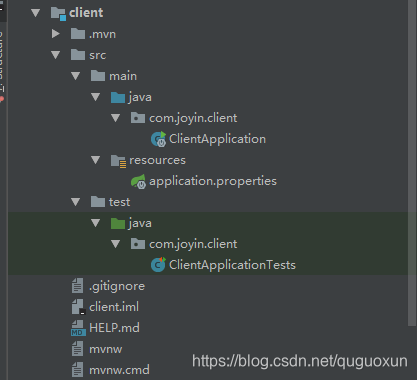Select the client project root label
417x380 pixels.
[86, 13]
